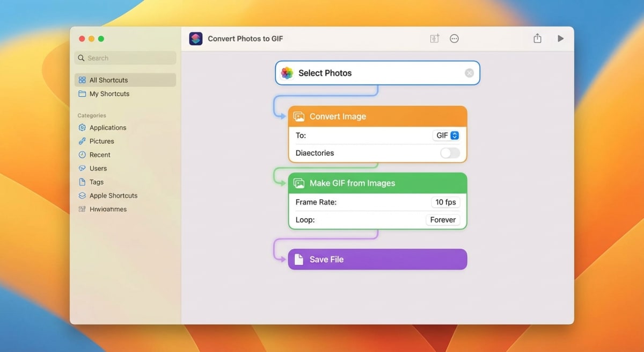Click the Convert Photos to GIF shortcut icon

tap(195, 38)
